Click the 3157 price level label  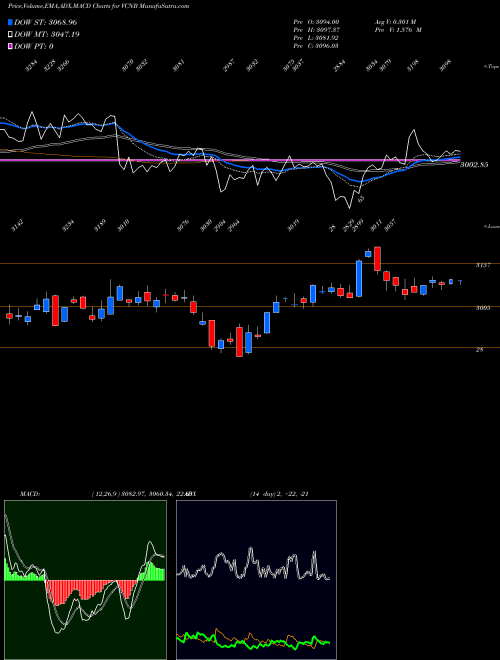[x=483, y=265]
